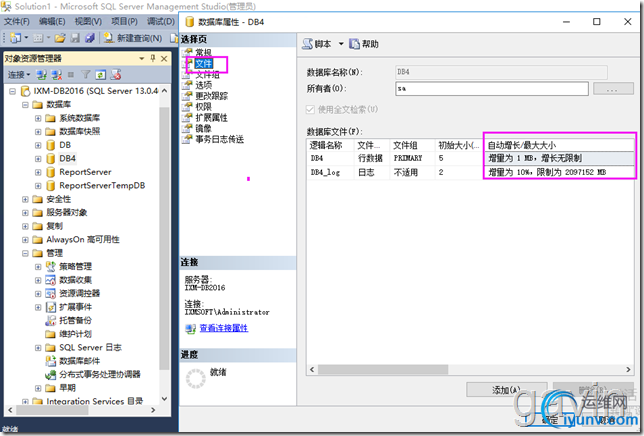644x436 pixels.
Task: Select the 权限 page
Action: pos(203,107)
